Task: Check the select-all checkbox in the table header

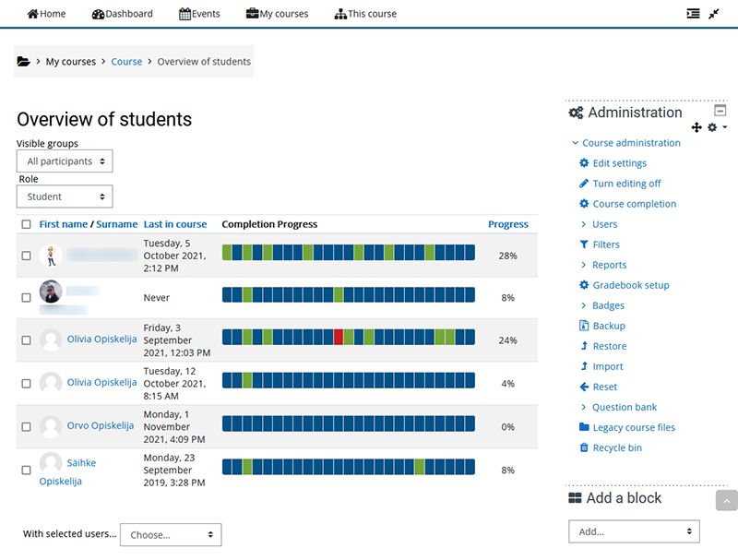Action: (x=26, y=223)
